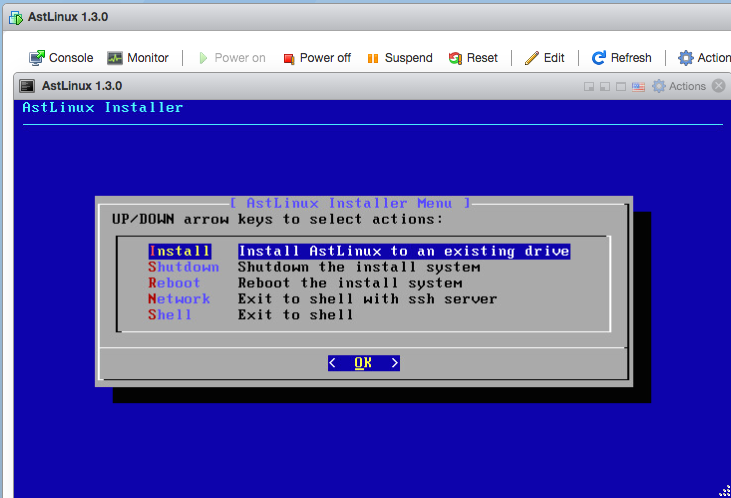
Task: Refresh the VM view
Action: 621,58
